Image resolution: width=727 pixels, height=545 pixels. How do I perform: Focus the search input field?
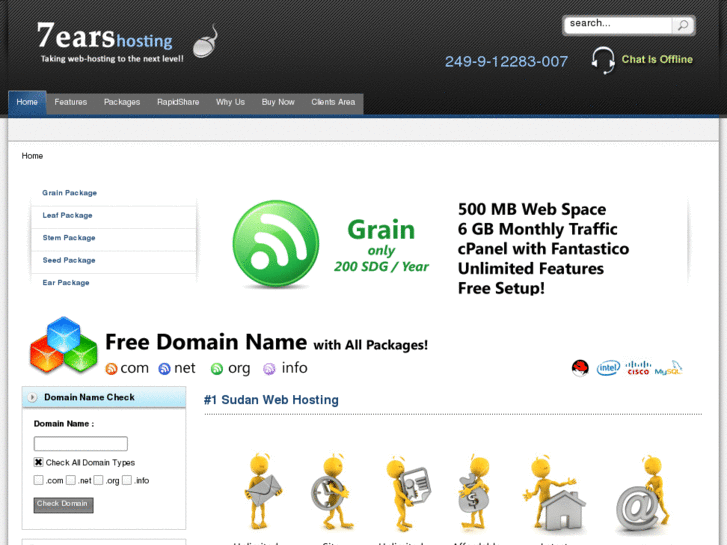pyautogui.click(x=618, y=25)
